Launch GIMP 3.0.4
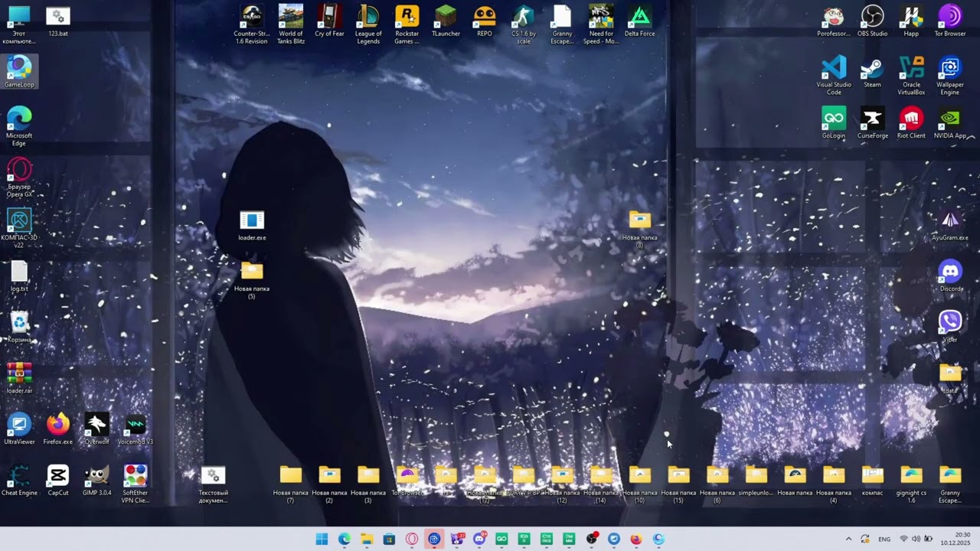 tap(96, 481)
